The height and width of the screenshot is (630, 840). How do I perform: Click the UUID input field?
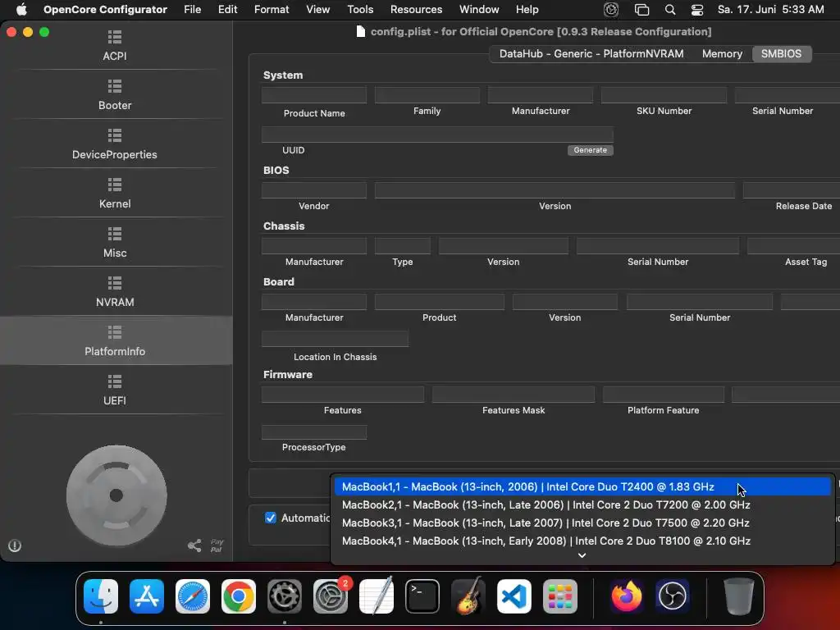[437, 135]
